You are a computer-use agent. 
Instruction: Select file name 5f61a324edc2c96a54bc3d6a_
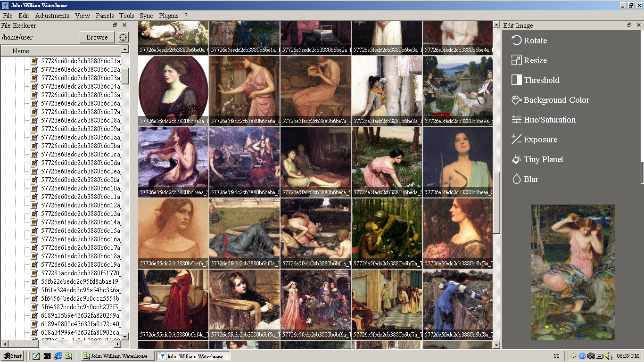click(x=81, y=290)
